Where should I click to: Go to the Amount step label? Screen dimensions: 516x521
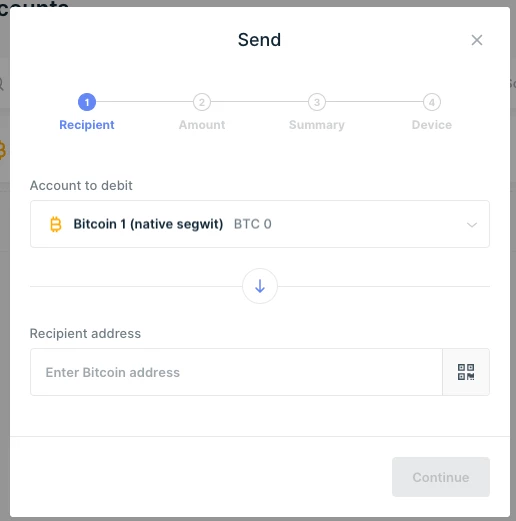[x=202, y=125]
